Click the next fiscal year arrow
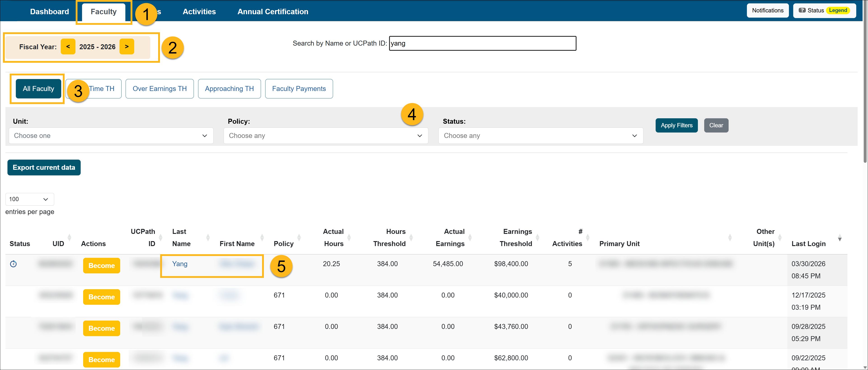 point(127,47)
